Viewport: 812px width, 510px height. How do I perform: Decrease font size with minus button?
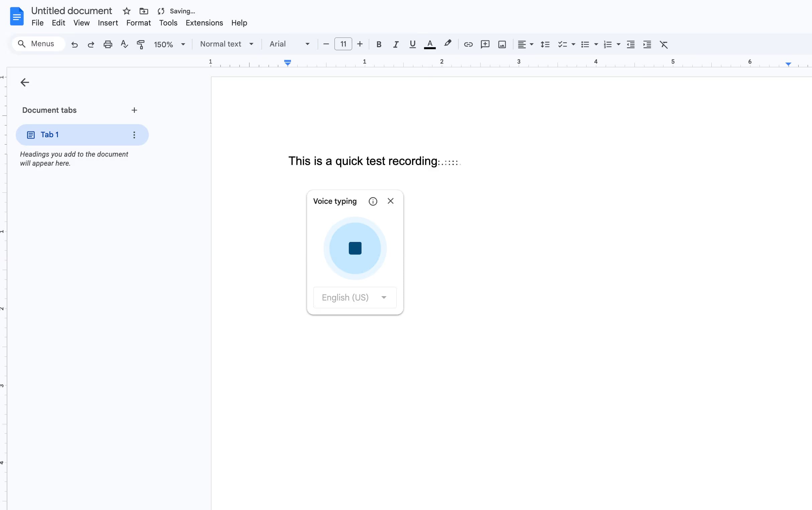pos(326,44)
